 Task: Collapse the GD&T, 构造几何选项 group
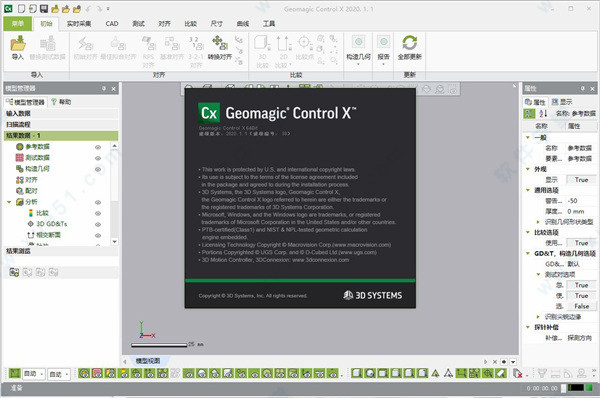tap(528, 253)
